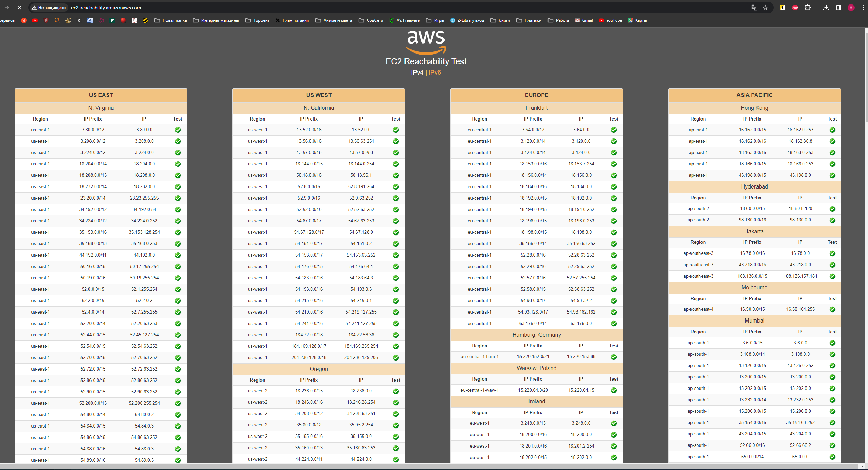Click the Yandex bookmark icon
868x470 pixels.
(x=24, y=20)
